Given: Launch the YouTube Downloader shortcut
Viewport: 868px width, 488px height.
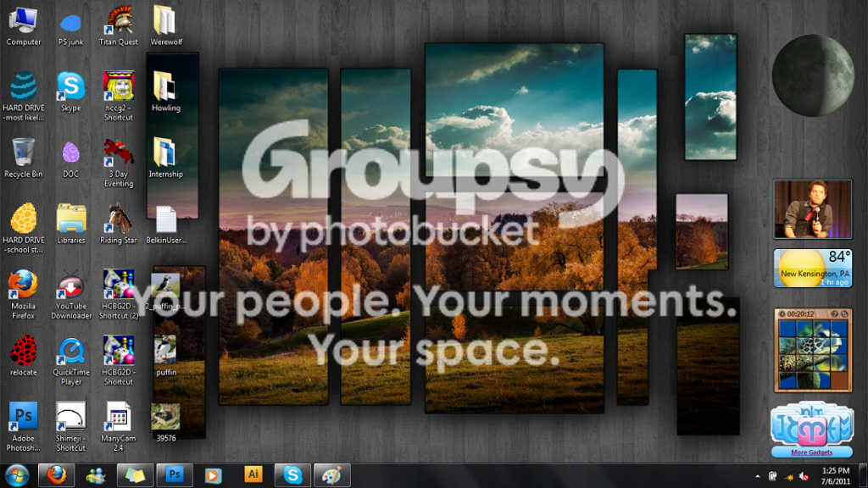Looking at the screenshot, I should [x=71, y=294].
